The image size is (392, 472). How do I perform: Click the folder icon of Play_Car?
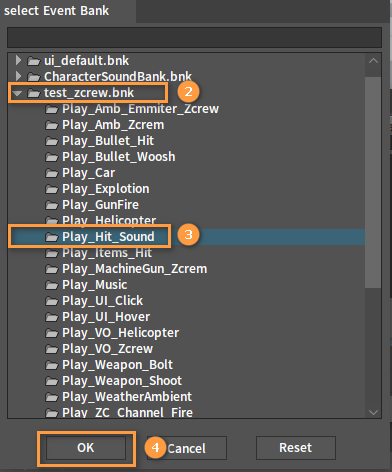52,173
